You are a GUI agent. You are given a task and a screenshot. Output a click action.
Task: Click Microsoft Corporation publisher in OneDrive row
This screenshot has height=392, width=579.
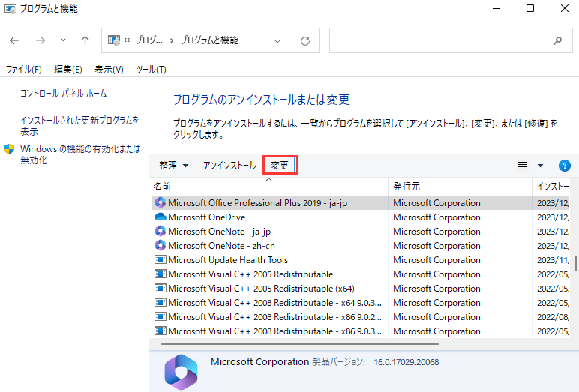(x=436, y=217)
